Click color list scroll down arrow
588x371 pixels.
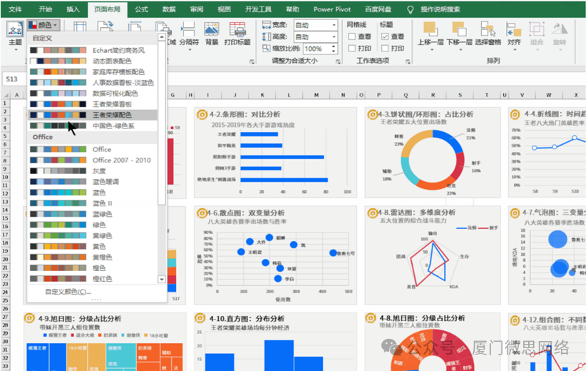click(x=162, y=280)
